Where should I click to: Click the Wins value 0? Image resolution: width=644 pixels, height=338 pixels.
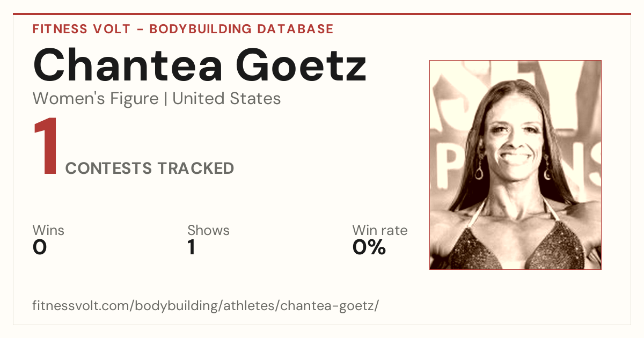pyautogui.click(x=40, y=247)
